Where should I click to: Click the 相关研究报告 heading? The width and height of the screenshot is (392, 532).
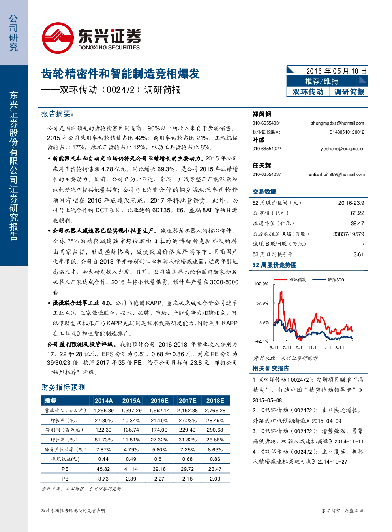(271, 368)
